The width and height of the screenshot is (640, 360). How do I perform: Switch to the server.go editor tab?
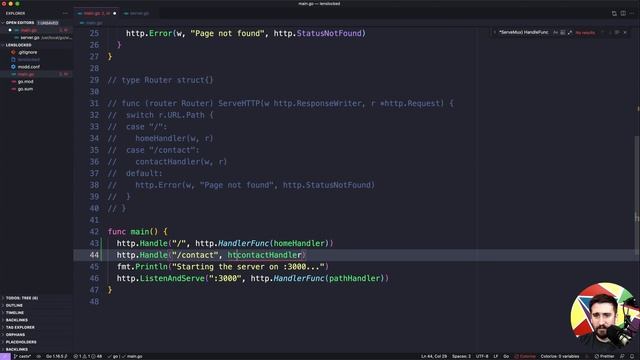137,13
